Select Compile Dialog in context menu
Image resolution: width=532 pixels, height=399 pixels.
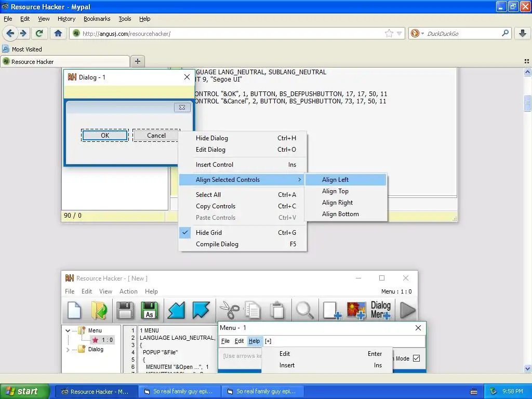[x=243, y=244]
